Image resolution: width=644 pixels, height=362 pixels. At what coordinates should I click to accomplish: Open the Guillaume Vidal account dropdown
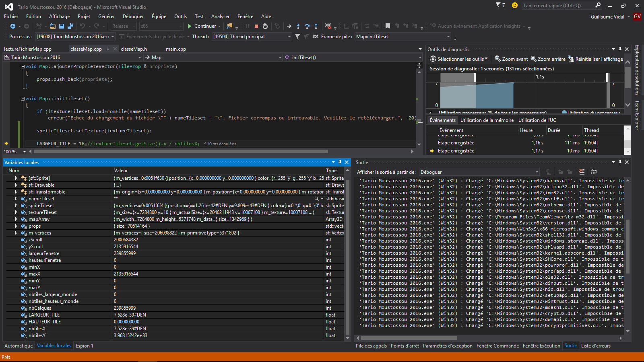[610, 16]
